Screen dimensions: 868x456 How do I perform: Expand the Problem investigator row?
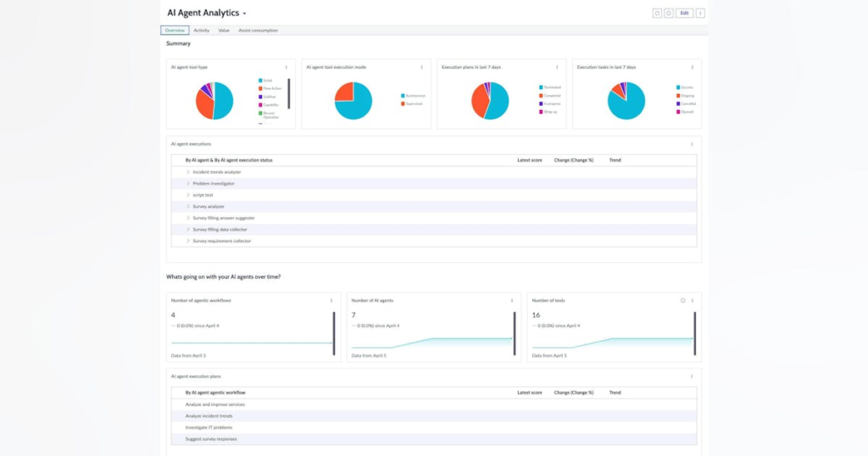188,183
